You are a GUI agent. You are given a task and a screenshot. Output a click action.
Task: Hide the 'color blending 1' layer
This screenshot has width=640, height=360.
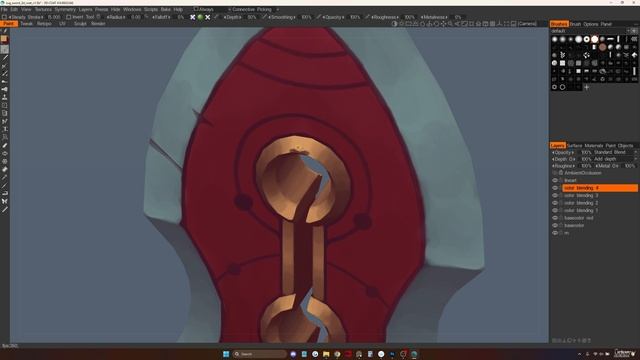point(555,211)
